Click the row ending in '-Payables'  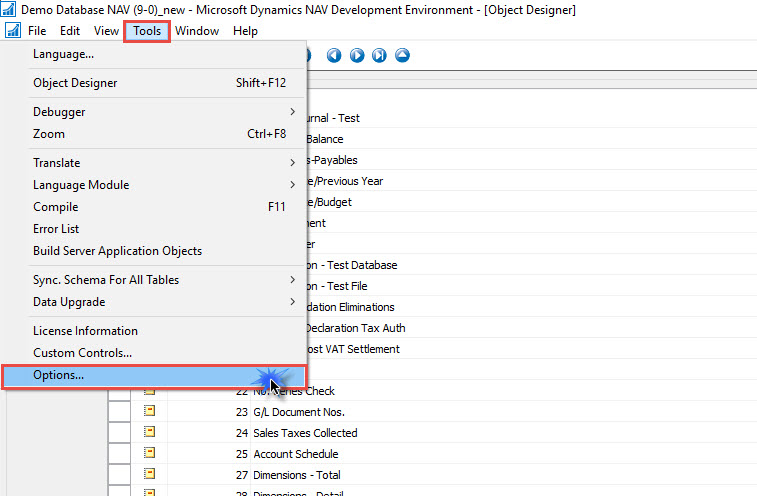coord(532,160)
